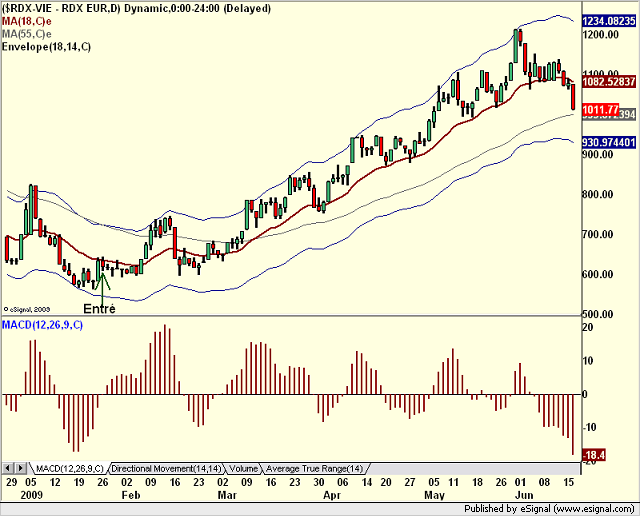This screenshot has height=516, width=640.
Task: Click the Jun month label on time axis
Action: pyautogui.click(x=524, y=495)
